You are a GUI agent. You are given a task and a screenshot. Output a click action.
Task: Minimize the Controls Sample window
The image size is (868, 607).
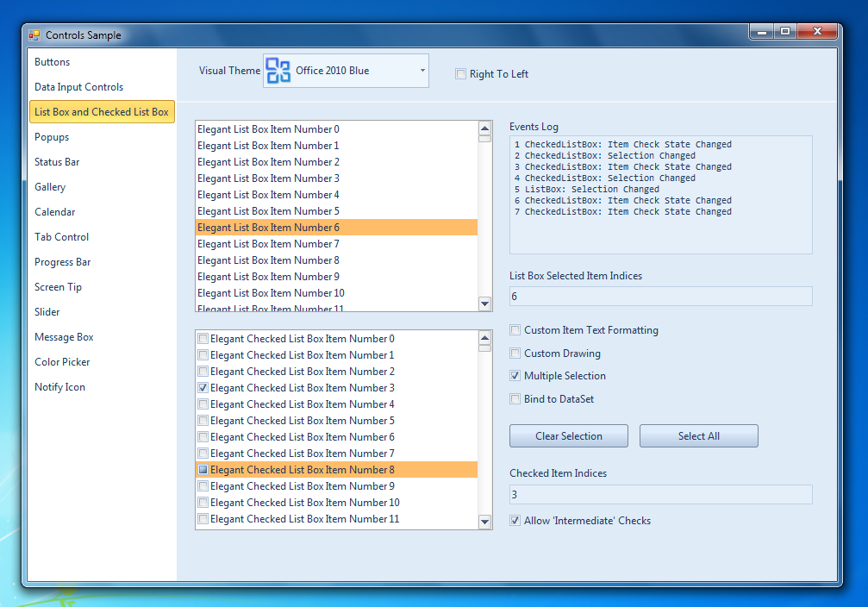[762, 32]
